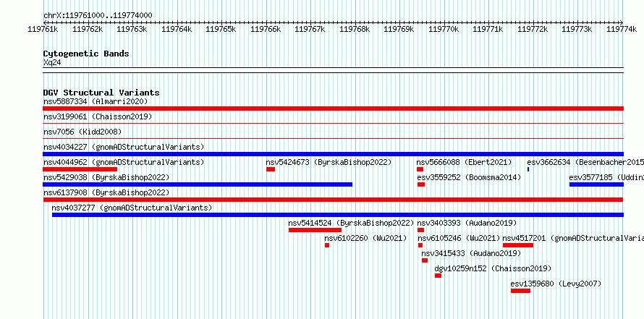Click the esv3662634 Besenbacher label

(585, 162)
